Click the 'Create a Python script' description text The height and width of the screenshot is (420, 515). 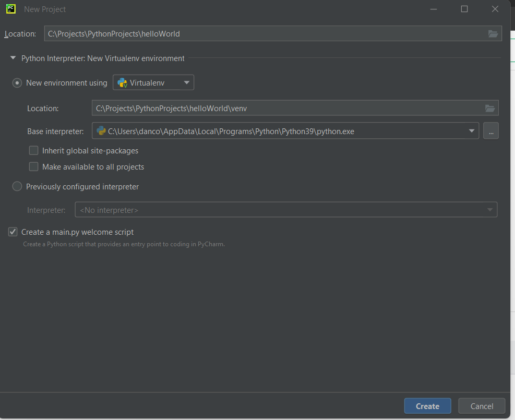tap(124, 244)
